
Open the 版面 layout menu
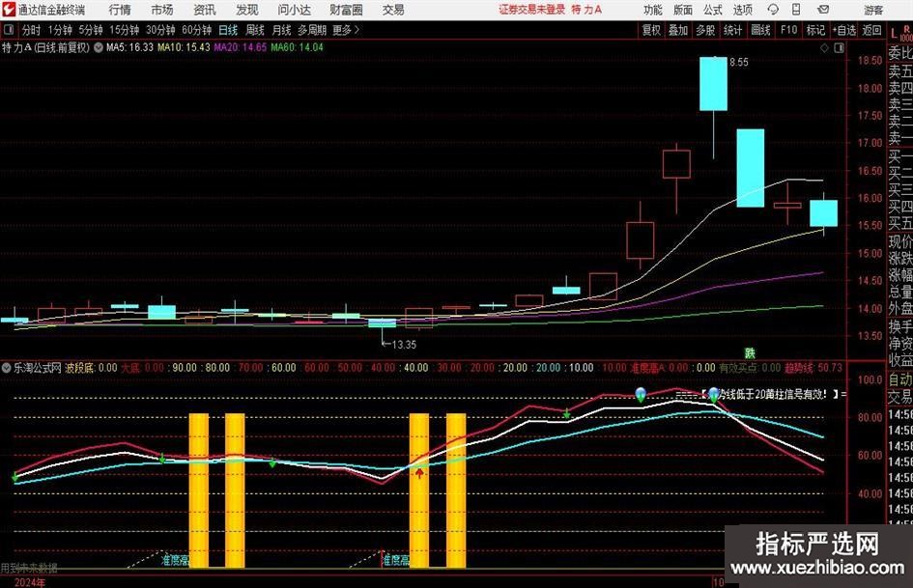coord(683,10)
